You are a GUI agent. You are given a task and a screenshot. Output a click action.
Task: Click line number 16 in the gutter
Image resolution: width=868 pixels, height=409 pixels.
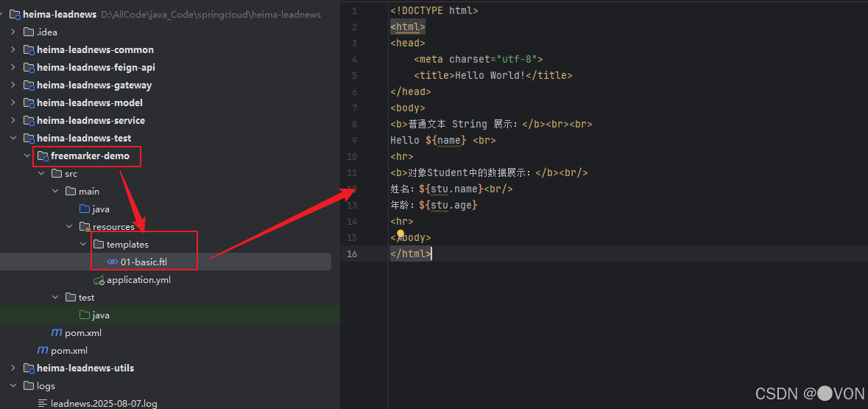pyautogui.click(x=351, y=254)
